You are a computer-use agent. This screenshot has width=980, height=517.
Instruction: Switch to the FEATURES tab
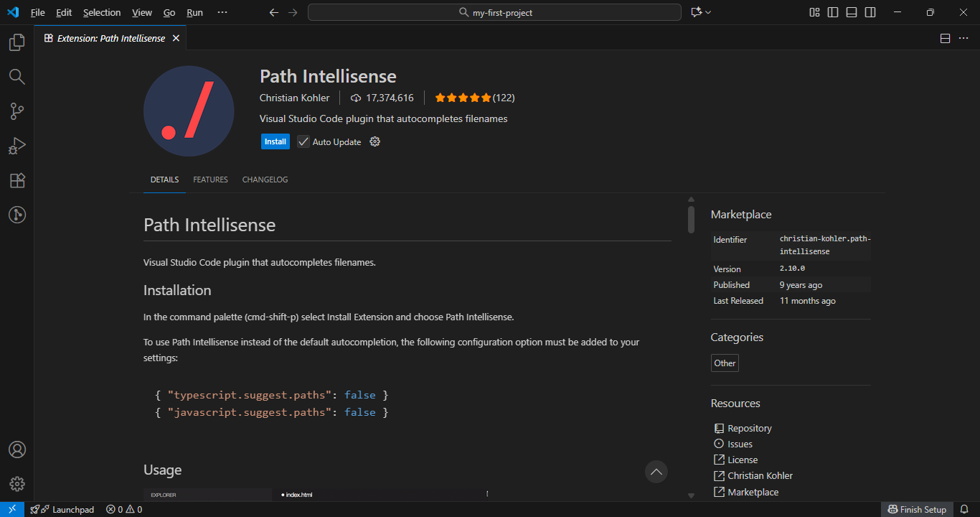tap(210, 180)
